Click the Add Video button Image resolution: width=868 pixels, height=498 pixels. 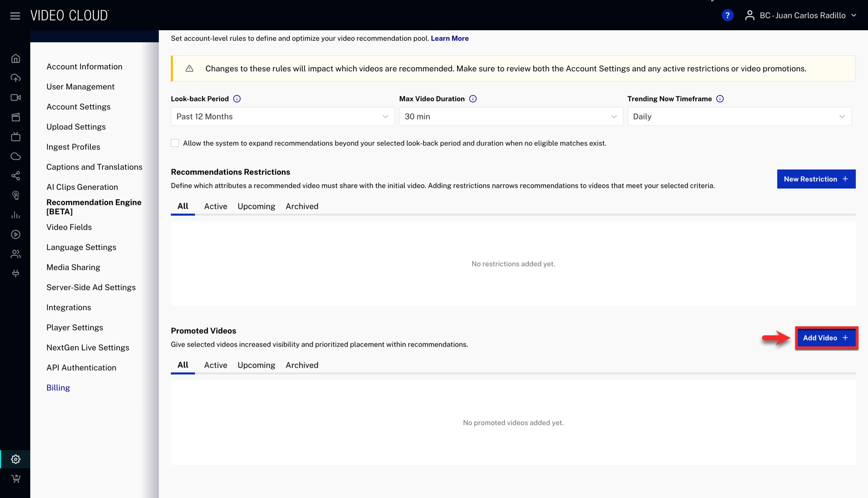[x=826, y=338]
